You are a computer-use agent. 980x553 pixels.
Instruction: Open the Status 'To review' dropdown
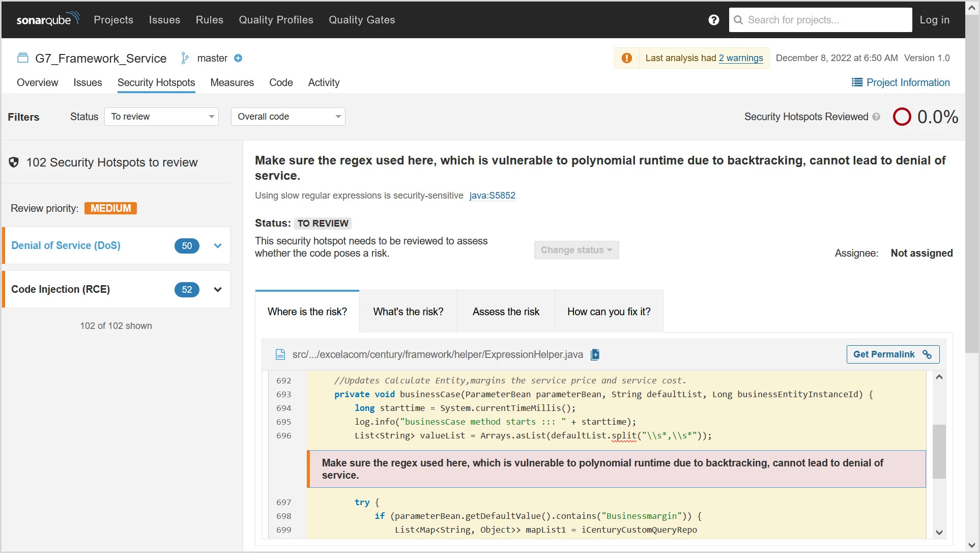[161, 117]
